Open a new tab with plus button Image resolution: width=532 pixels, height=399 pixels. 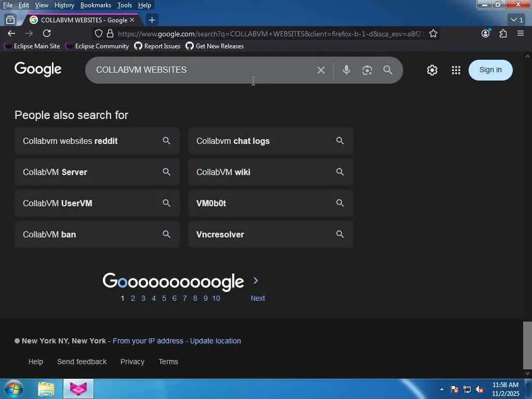point(152,20)
